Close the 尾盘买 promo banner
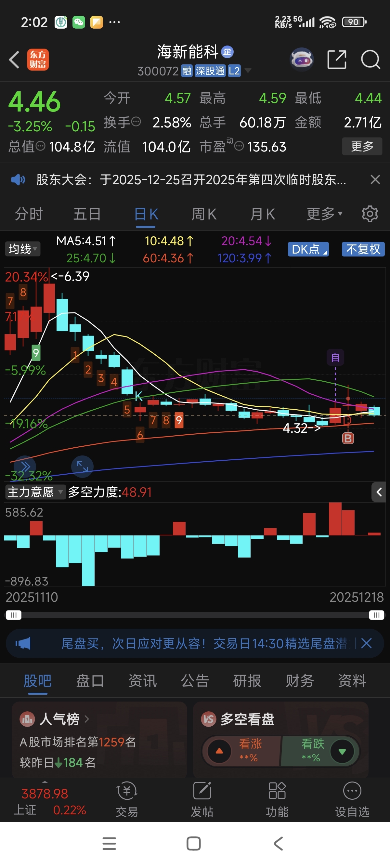This screenshot has height=868, width=390. click(x=366, y=643)
